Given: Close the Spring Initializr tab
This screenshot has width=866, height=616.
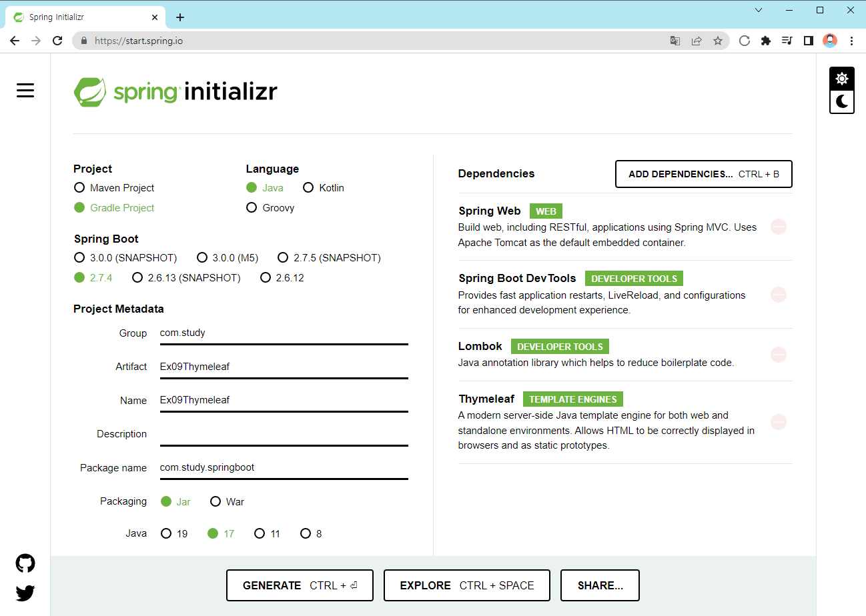Looking at the screenshot, I should pos(155,17).
